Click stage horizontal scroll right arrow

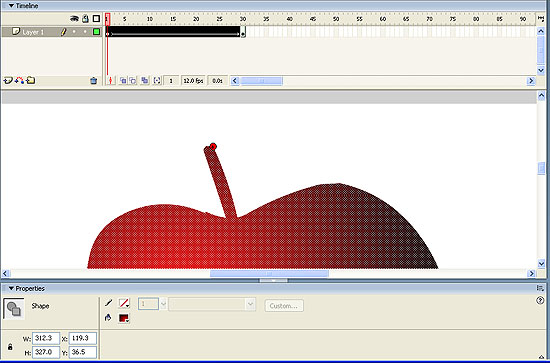coord(531,273)
